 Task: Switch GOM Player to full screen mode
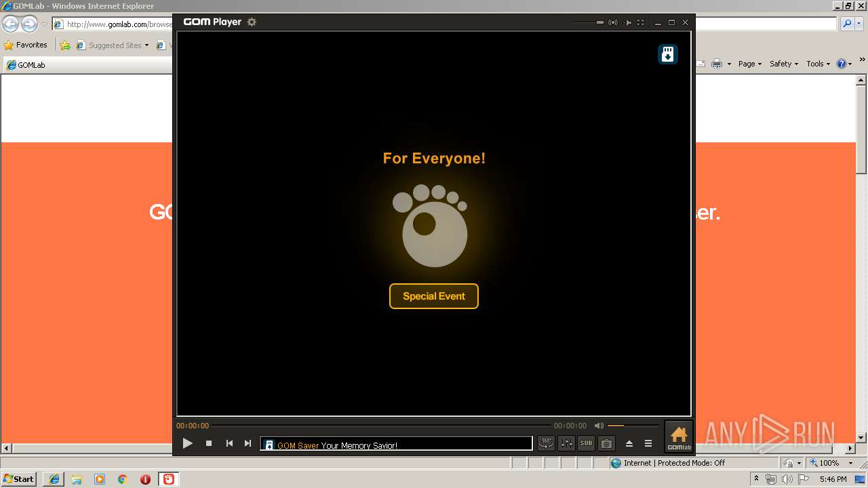click(640, 22)
